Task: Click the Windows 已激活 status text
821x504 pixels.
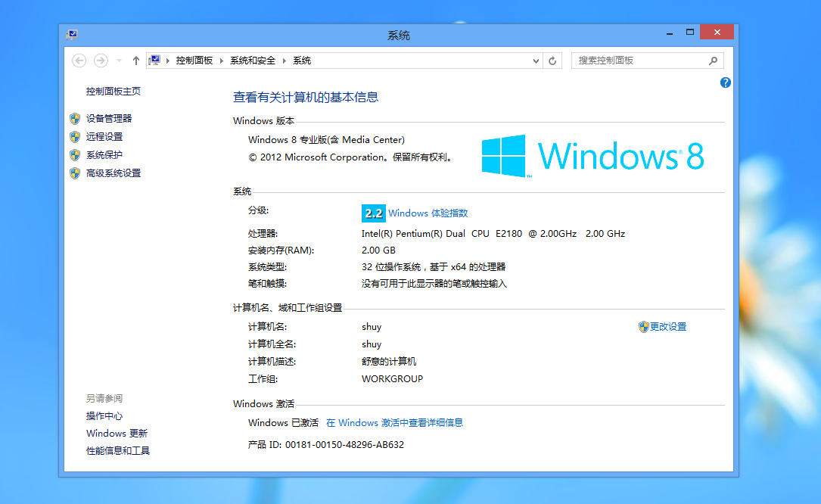Action: coord(283,423)
